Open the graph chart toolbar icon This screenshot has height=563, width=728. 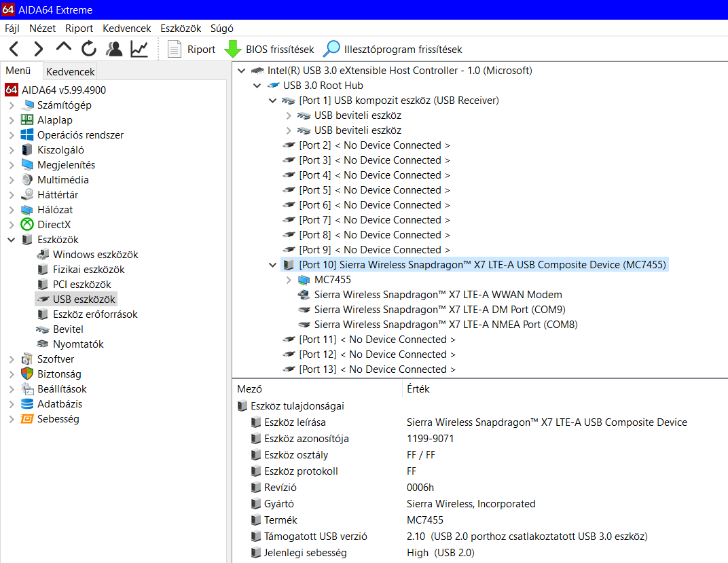(139, 49)
